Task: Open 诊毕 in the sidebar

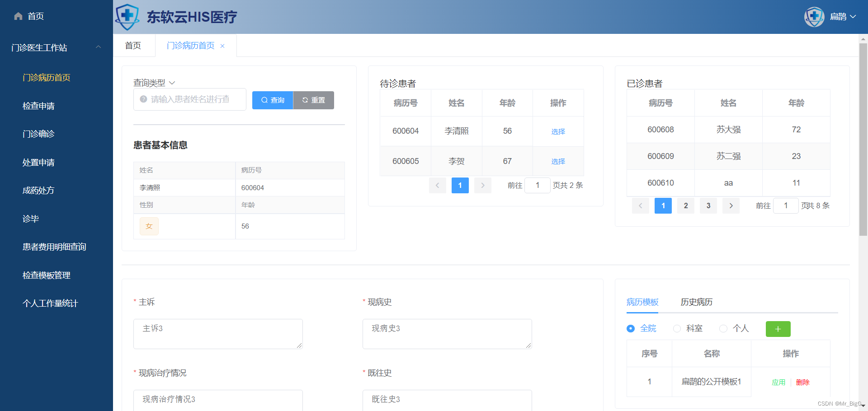Action: (31, 219)
